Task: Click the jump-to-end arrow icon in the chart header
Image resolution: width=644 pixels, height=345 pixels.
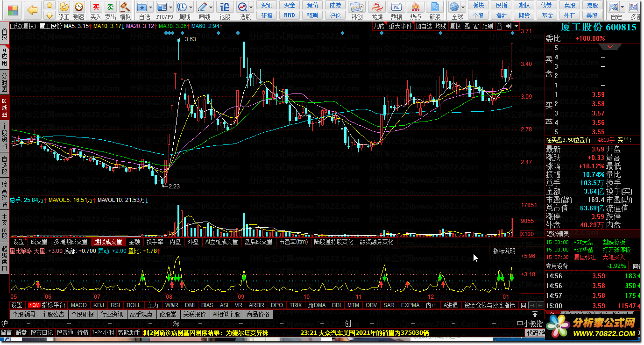Action: [x=509, y=26]
